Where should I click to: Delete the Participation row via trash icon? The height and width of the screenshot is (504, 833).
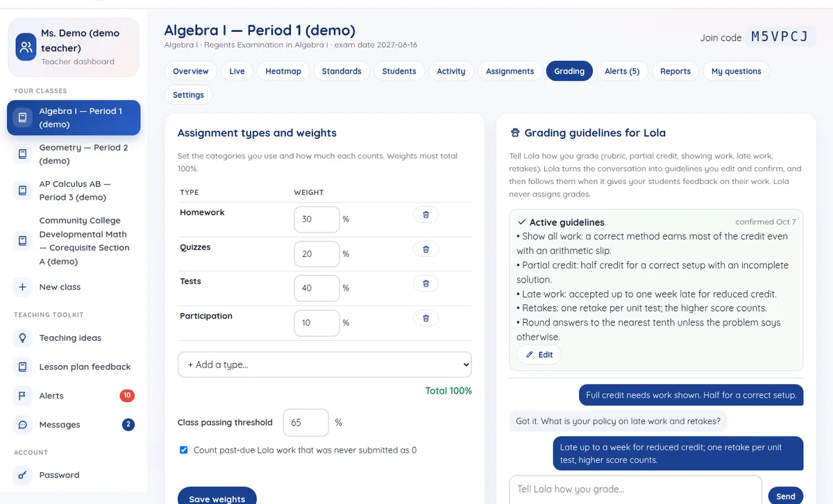tap(426, 318)
